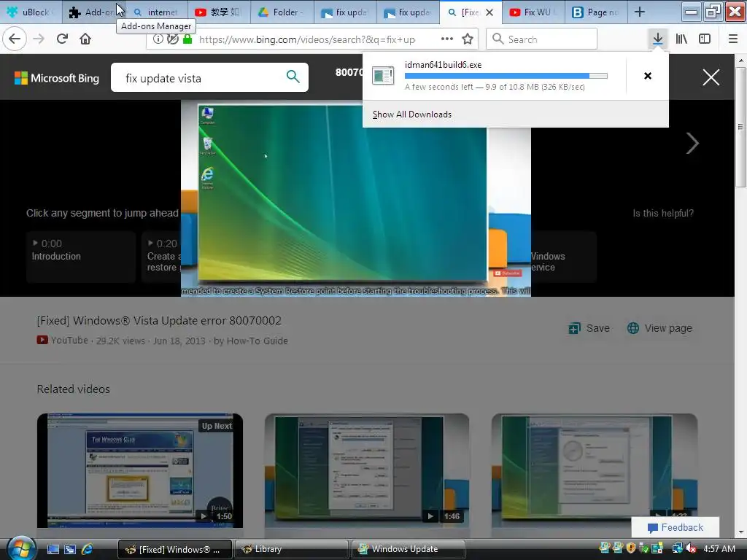Show site information icon in address bar

click(158, 39)
